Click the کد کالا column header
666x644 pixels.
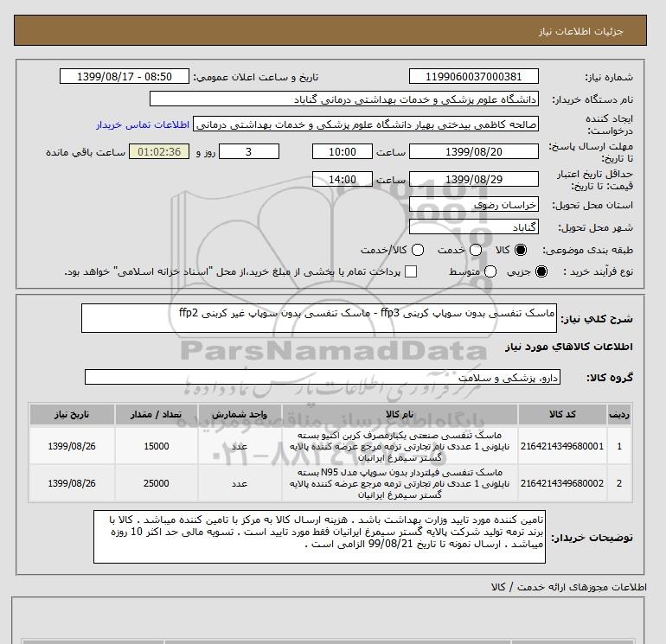(562, 414)
